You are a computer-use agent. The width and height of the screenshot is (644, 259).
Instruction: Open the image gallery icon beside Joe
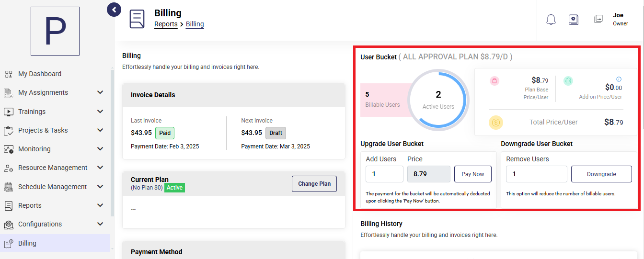click(x=598, y=19)
